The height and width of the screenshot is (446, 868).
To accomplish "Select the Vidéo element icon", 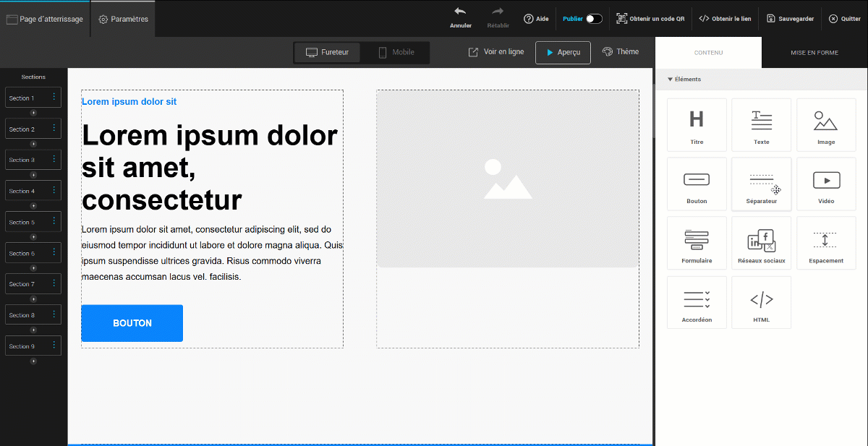I will 825,179.
